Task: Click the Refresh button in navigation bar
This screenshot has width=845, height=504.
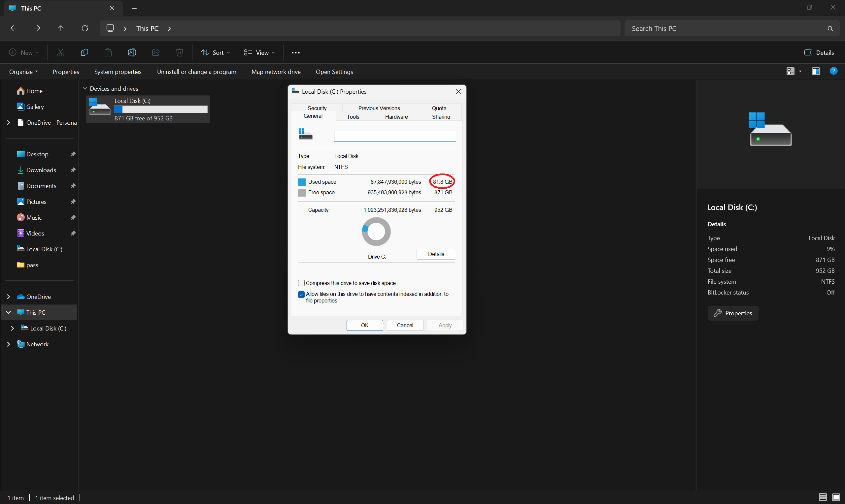Action: coord(85,28)
